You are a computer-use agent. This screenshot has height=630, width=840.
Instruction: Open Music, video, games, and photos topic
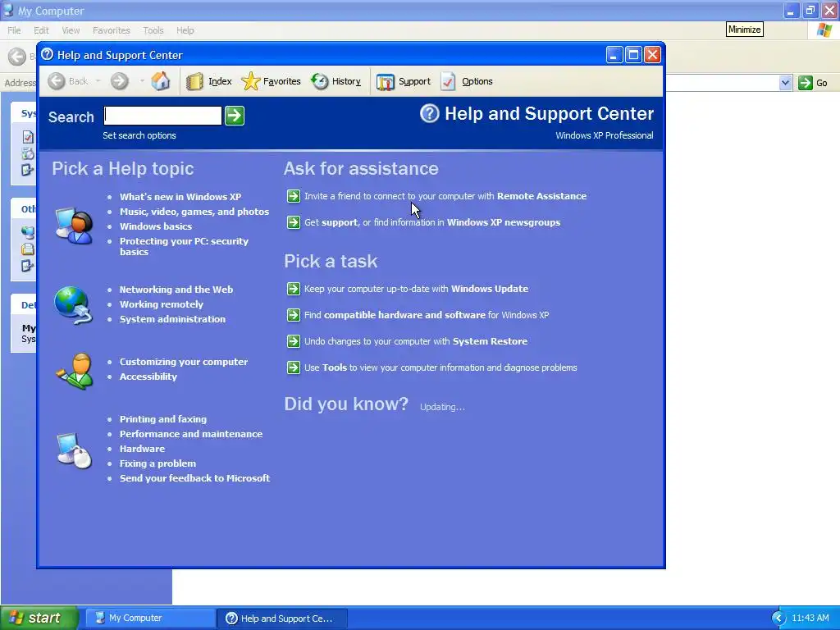pos(194,212)
